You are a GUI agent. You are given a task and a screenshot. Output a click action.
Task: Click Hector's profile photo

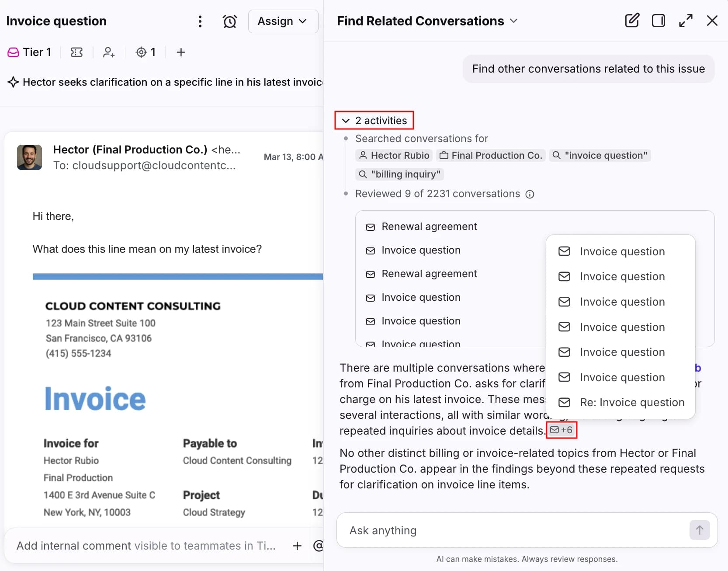tap(29, 157)
